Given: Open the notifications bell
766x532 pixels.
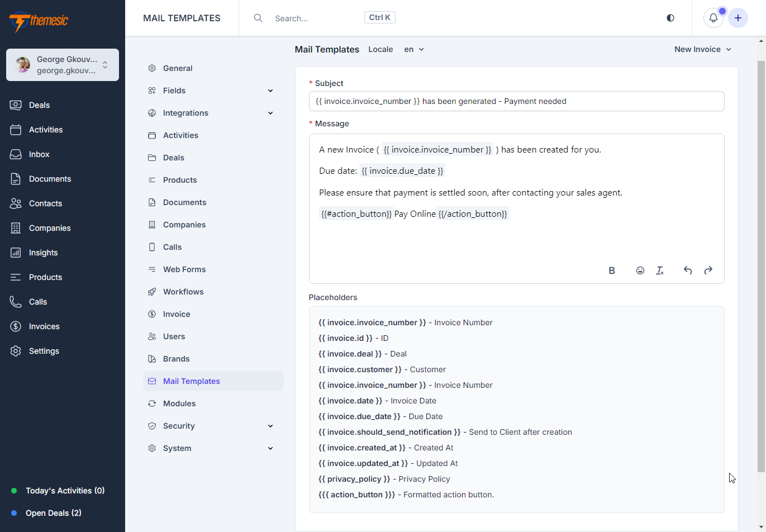Looking at the screenshot, I should click(713, 18).
